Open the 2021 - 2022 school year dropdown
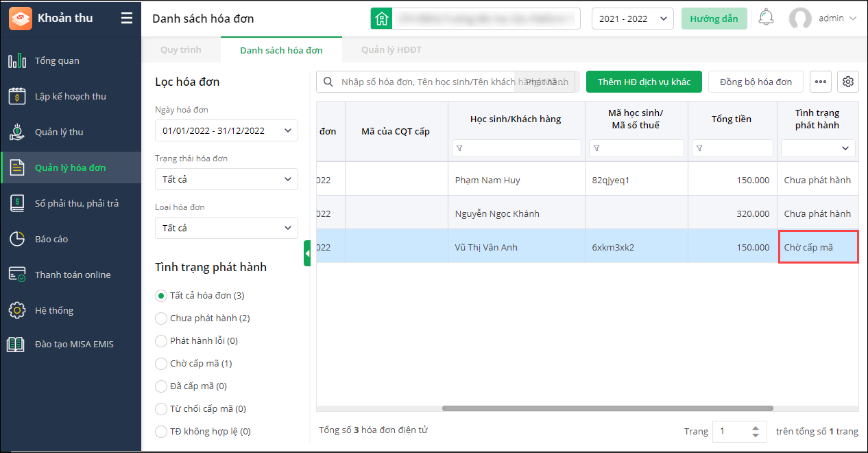Image resolution: width=868 pixels, height=453 pixels. pos(632,19)
